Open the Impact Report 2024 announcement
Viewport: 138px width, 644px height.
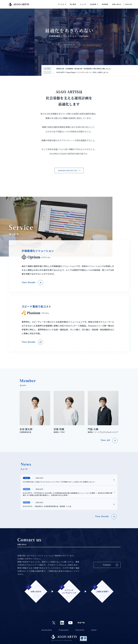coord(82,72)
